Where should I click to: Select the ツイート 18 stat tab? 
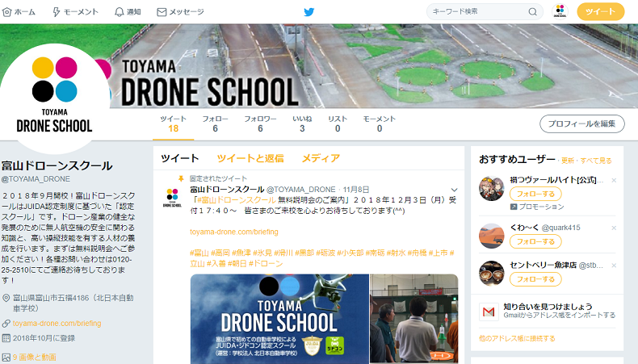(x=174, y=124)
